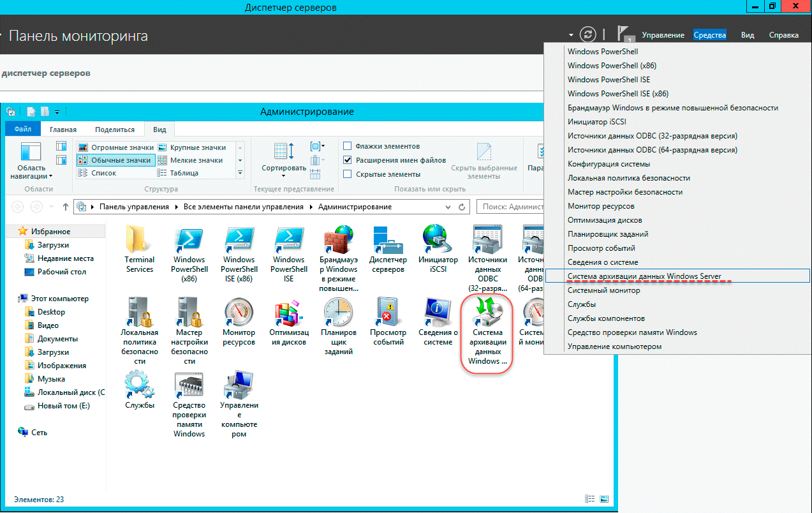This screenshot has width=812, height=513.
Task: Open the Брандмауэр Windows firewall icon
Action: coord(338,239)
